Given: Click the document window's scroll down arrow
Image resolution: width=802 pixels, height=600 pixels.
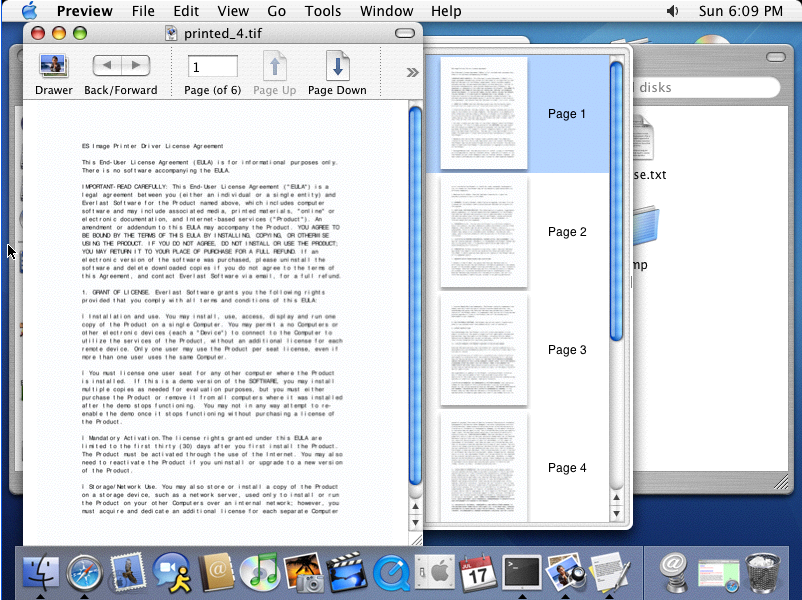Looking at the screenshot, I should [415, 522].
